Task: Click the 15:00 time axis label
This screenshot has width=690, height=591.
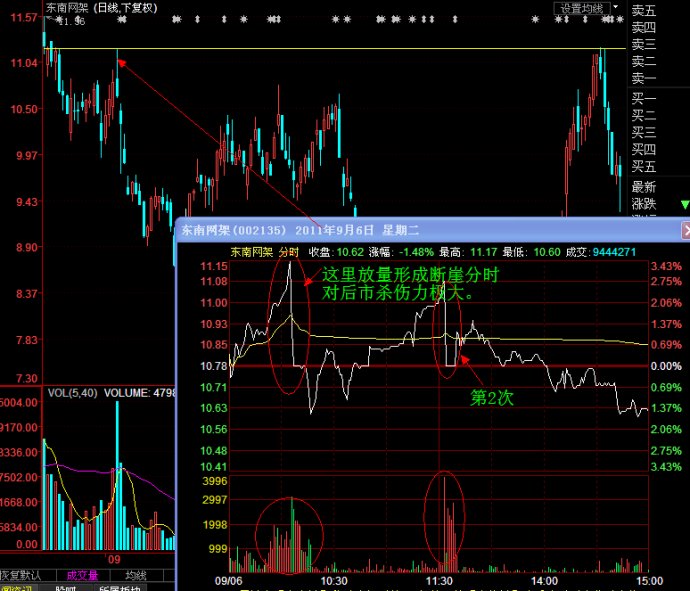Action: (x=649, y=581)
